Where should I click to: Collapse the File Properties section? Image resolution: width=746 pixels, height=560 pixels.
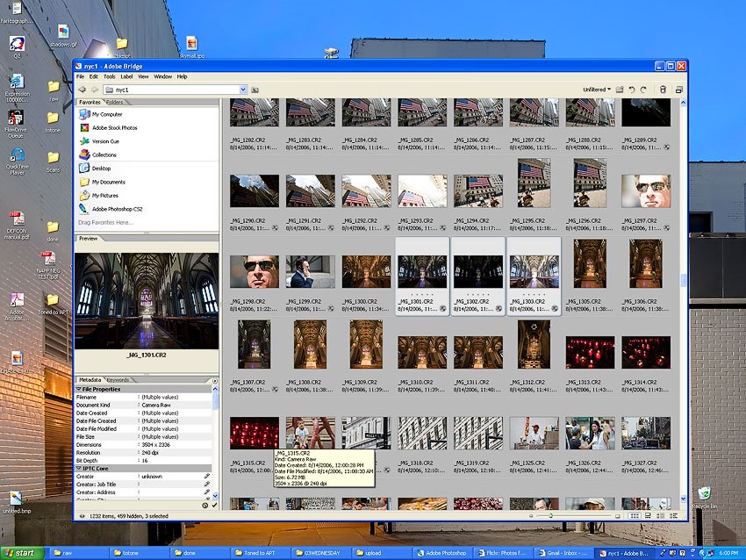pyautogui.click(x=79, y=389)
